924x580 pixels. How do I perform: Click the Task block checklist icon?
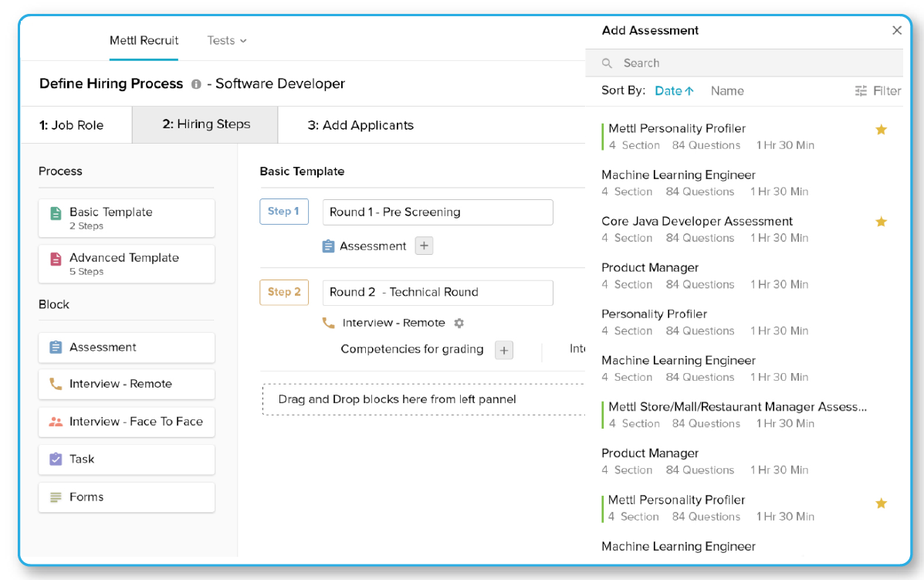(x=56, y=459)
